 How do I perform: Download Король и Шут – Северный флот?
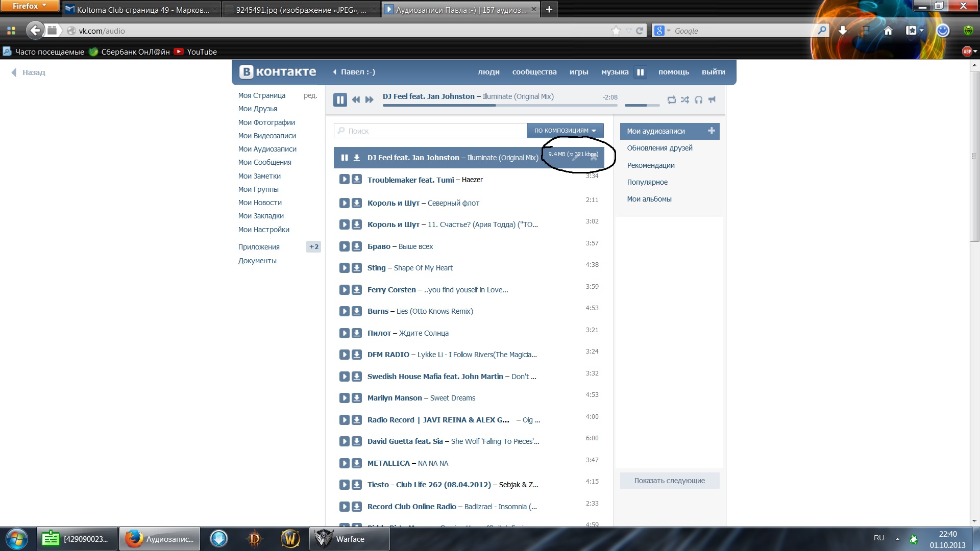(x=357, y=203)
